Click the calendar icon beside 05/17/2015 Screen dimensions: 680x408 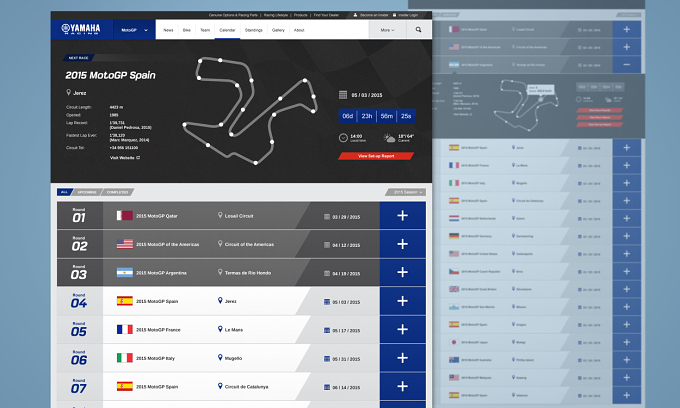click(327, 330)
